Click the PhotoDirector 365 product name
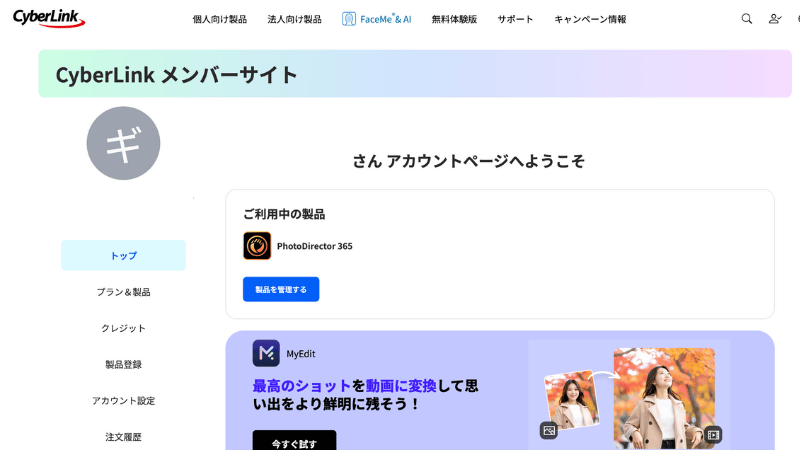Viewport: 800px width, 450px height. tap(315, 246)
